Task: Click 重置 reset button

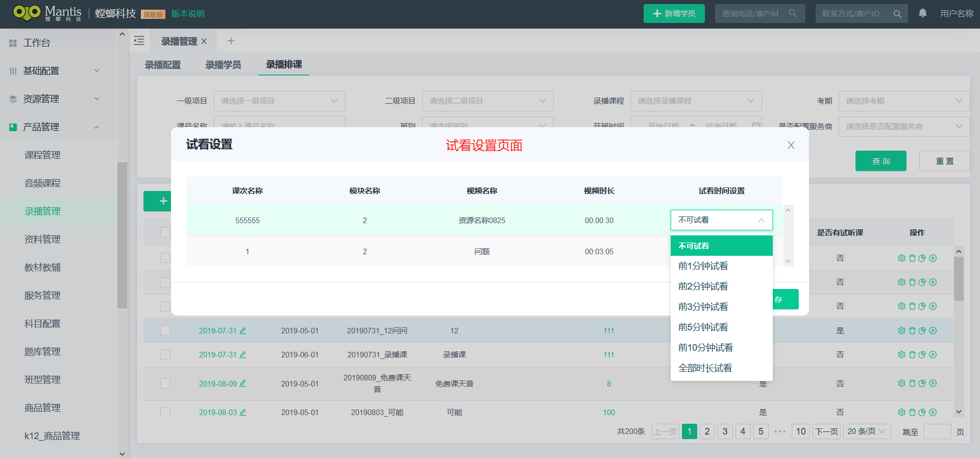Action: click(x=944, y=161)
